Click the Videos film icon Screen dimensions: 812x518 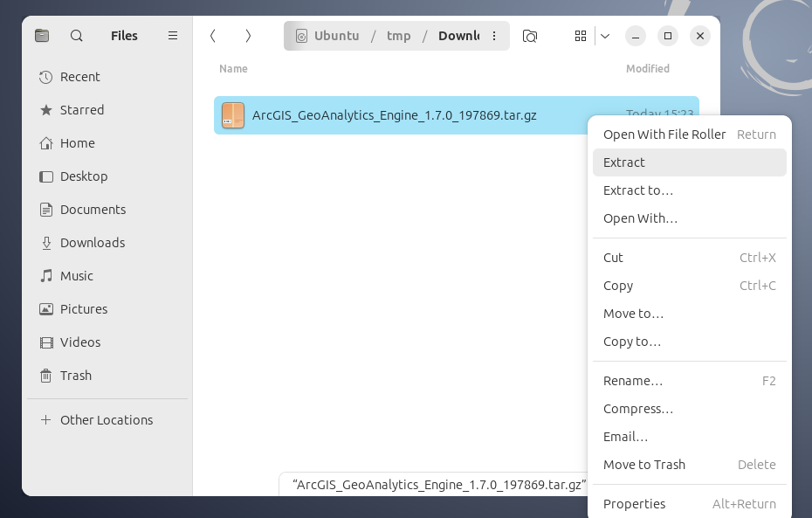coord(46,342)
